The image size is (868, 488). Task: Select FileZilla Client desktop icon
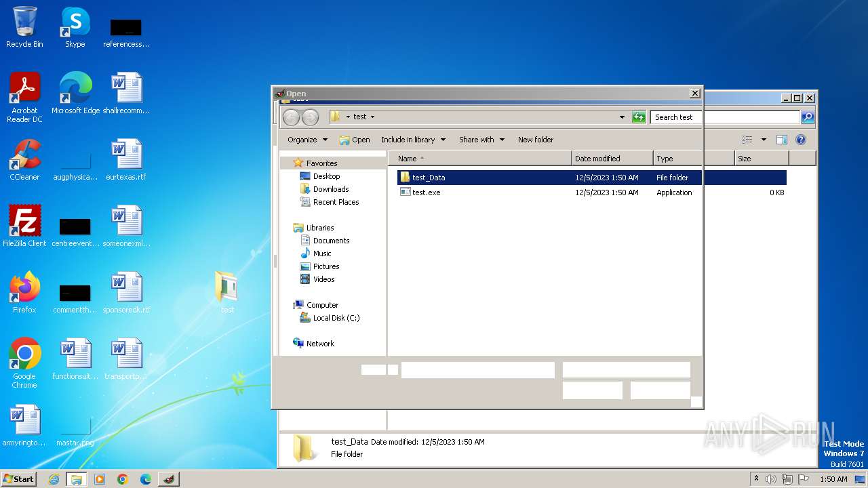point(24,226)
